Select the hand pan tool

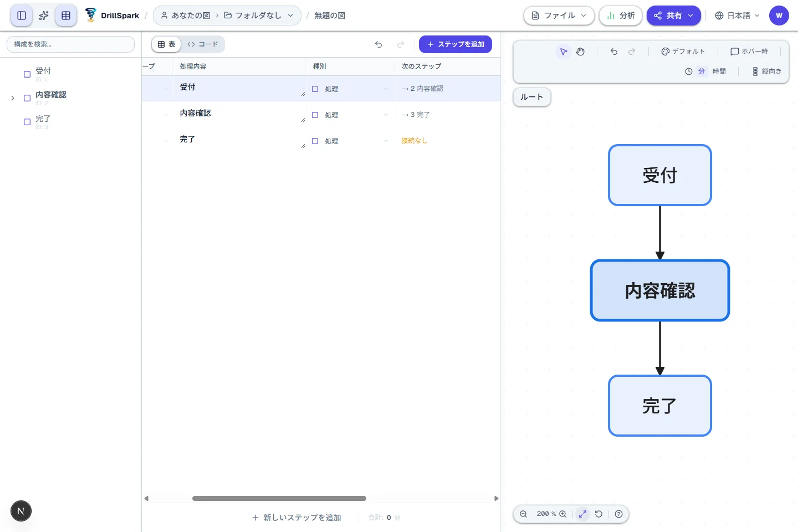pos(580,52)
